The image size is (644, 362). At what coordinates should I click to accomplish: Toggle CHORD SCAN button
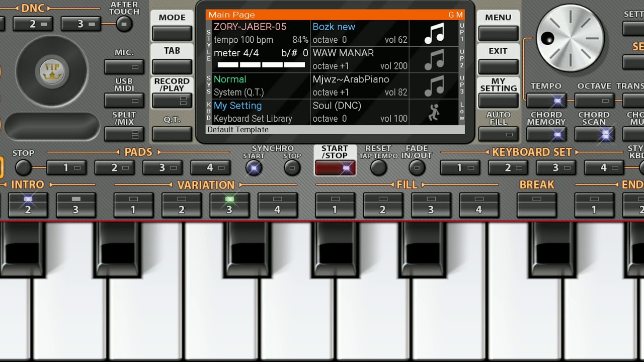[x=594, y=134]
